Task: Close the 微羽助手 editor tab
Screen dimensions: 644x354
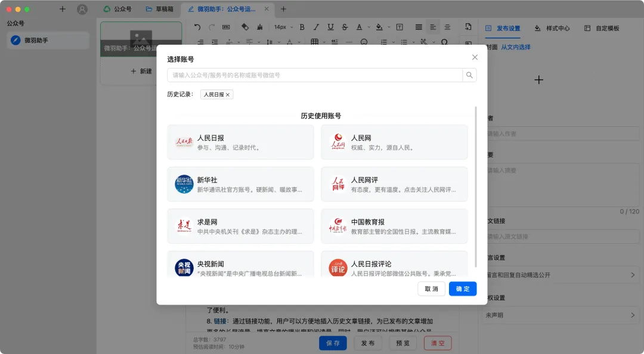Action: click(x=267, y=8)
